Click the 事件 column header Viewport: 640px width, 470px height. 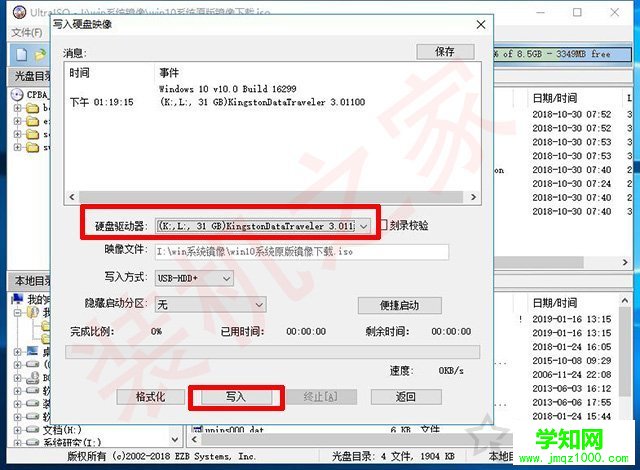point(169,73)
